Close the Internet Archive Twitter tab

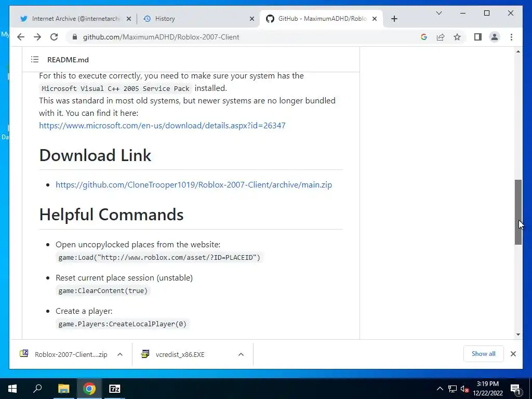(129, 19)
